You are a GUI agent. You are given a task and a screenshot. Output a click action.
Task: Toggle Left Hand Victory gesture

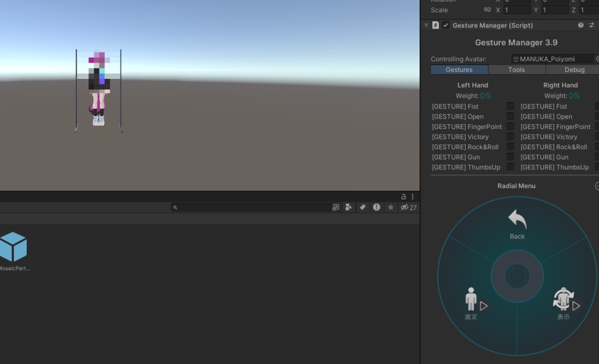coord(510,136)
